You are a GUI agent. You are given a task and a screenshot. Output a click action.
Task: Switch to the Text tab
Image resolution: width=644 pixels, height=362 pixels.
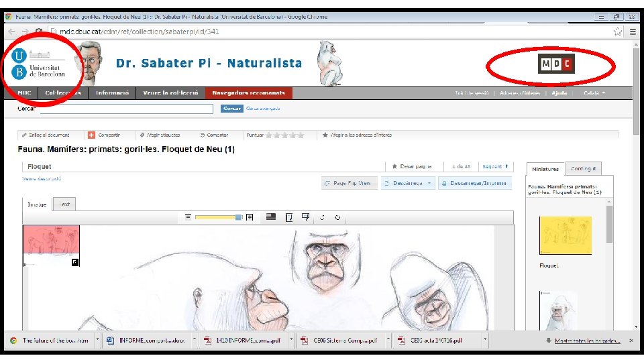(64, 204)
